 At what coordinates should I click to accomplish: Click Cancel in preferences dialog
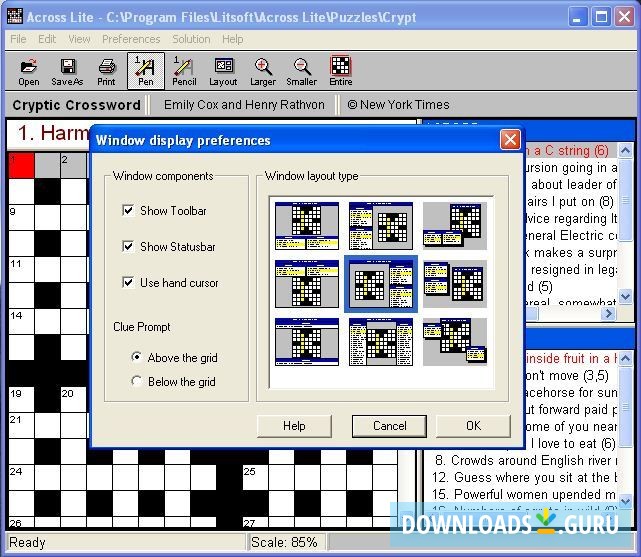click(x=389, y=426)
